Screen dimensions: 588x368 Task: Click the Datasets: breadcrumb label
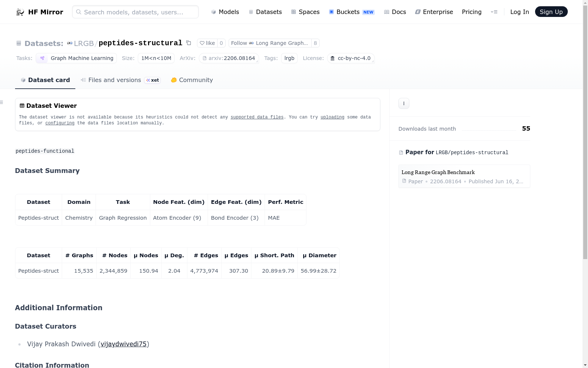coord(44,43)
